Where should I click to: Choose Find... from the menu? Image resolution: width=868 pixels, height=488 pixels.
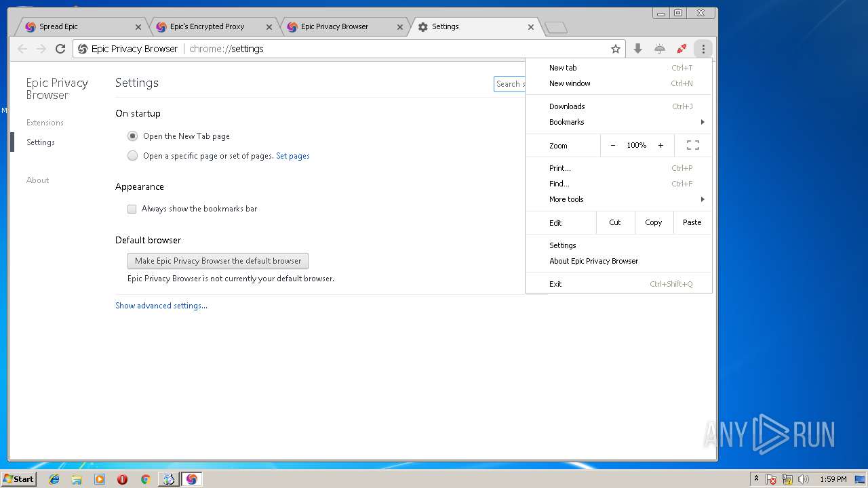(618, 184)
